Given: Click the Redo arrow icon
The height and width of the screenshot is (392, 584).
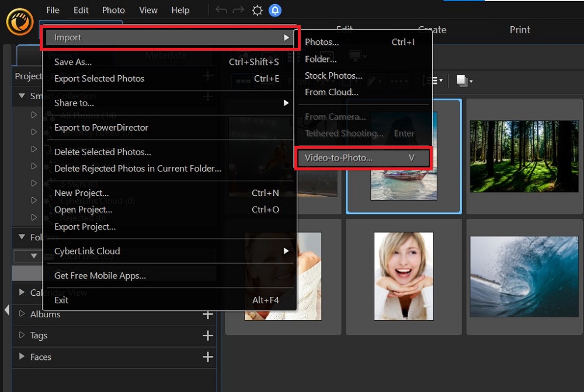Looking at the screenshot, I should click(238, 10).
